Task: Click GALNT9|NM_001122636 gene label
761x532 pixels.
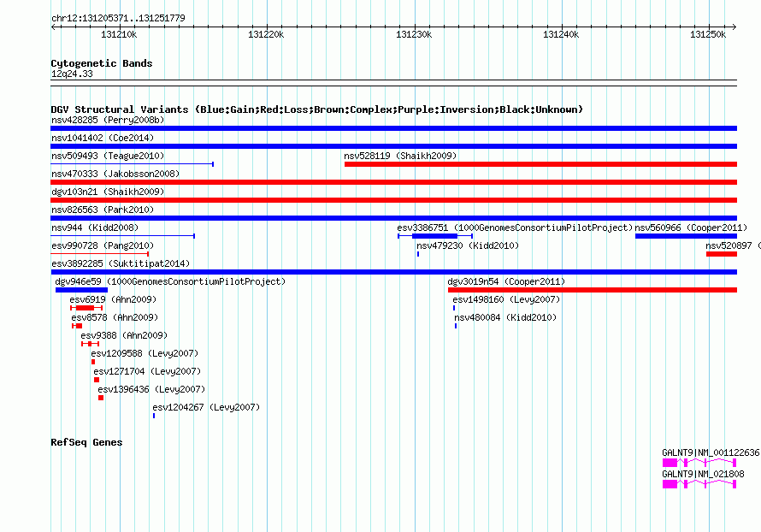Action: click(711, 452)
